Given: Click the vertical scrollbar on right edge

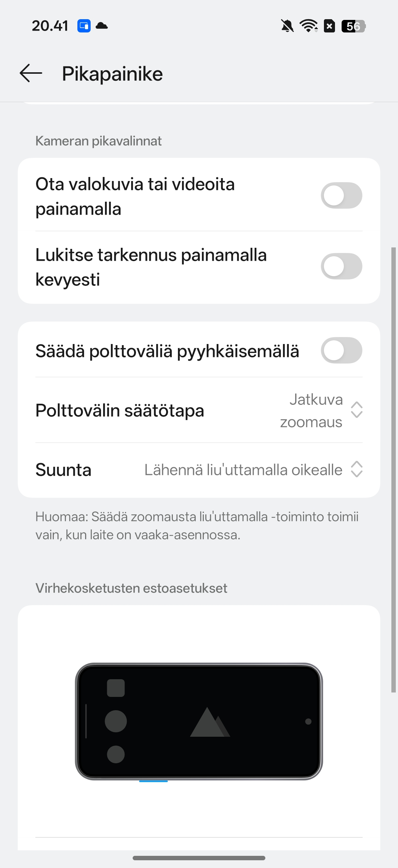Looking at the screenshot, I should pyautogui.click(x=393, y=470).
